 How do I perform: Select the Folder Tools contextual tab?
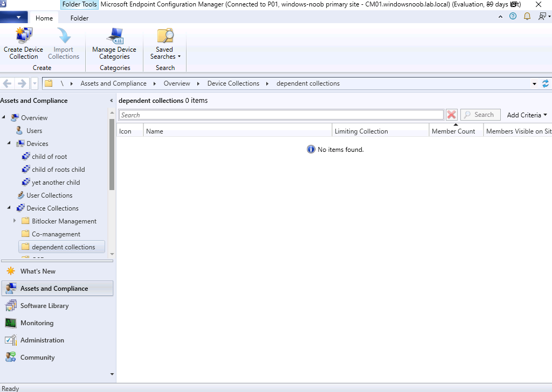pyautogui.click(x=79, y=4)
